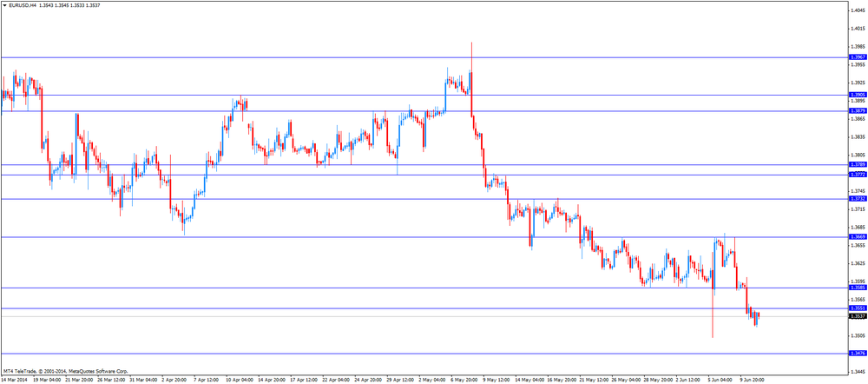Select the 1.3732 horizontal level price tag
The width and height of the screenshot is (868, 384).
(857, 198)
